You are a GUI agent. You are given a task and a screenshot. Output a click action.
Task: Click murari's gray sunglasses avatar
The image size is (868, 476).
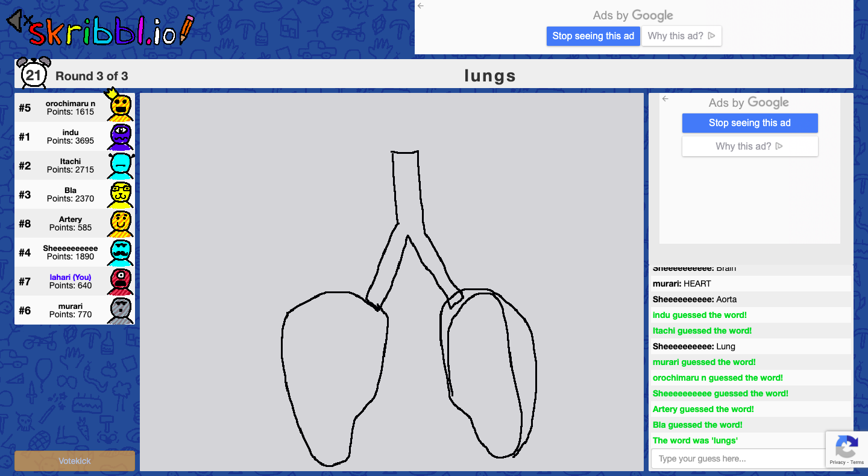pos(121,310)
